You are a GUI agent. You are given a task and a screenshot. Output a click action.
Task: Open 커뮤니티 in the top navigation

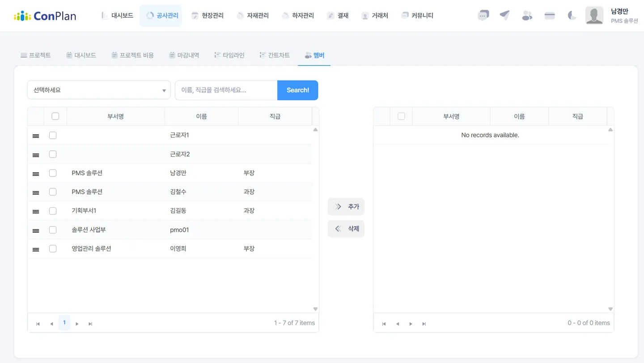point(417,16)
